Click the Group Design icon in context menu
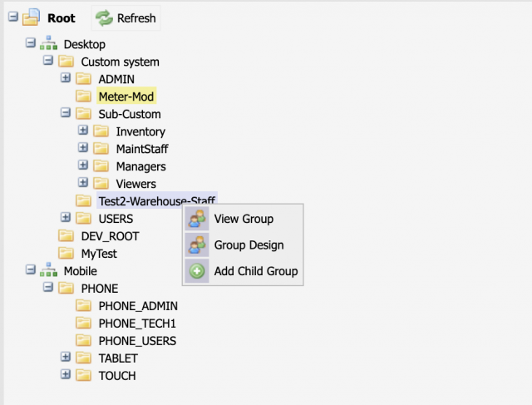The image size is (532, 405). pyautogui.click(x=197, y=245)
